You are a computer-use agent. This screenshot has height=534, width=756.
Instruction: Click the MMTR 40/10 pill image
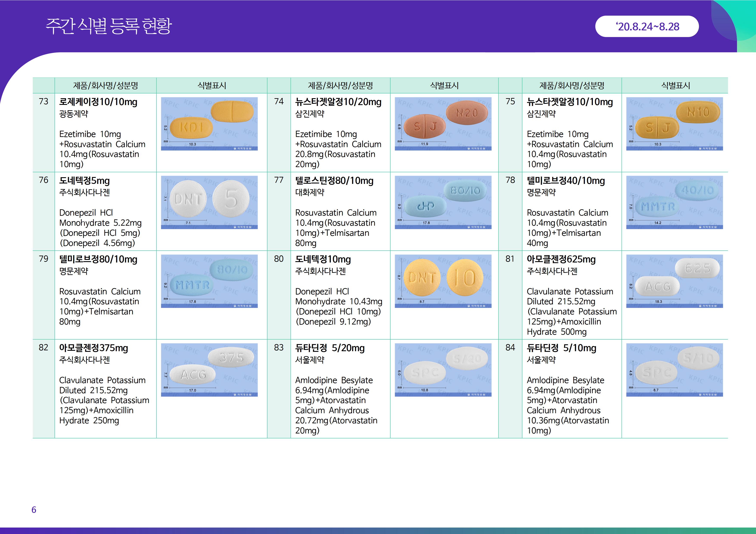[x=674, y=202]
